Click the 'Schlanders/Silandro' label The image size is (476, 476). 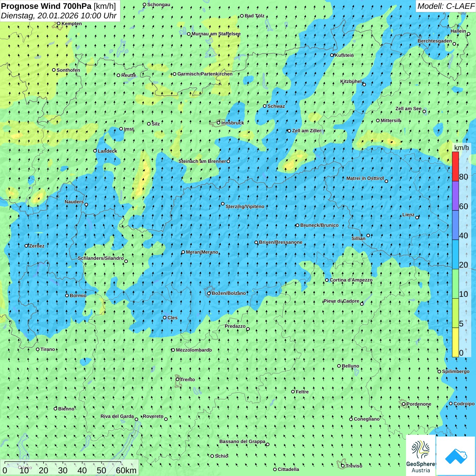[101, 258]
